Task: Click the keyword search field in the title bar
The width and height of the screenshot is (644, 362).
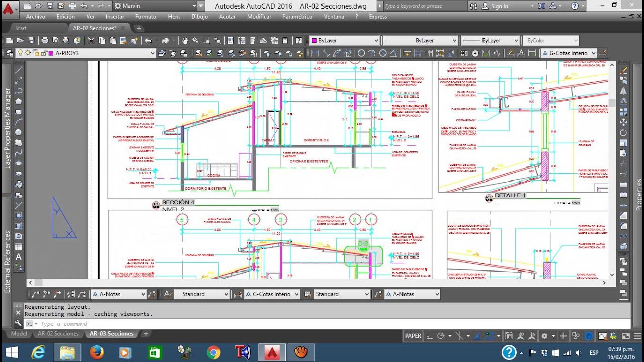Action: (x=425, y=6)
